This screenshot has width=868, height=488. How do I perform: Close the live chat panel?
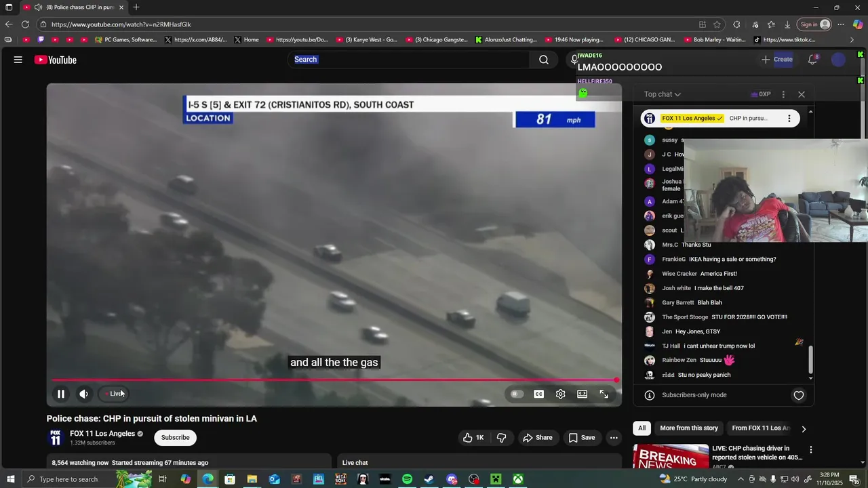[x=802, y=94]
